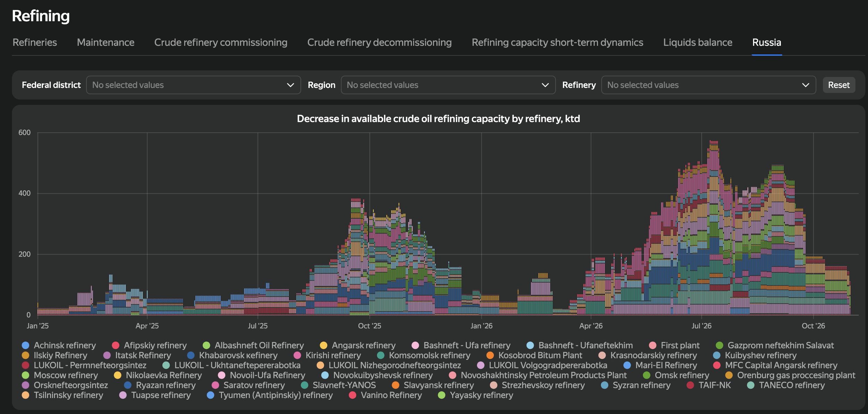
Task: Open the Federal district dropdown
Action: point(193,85)
